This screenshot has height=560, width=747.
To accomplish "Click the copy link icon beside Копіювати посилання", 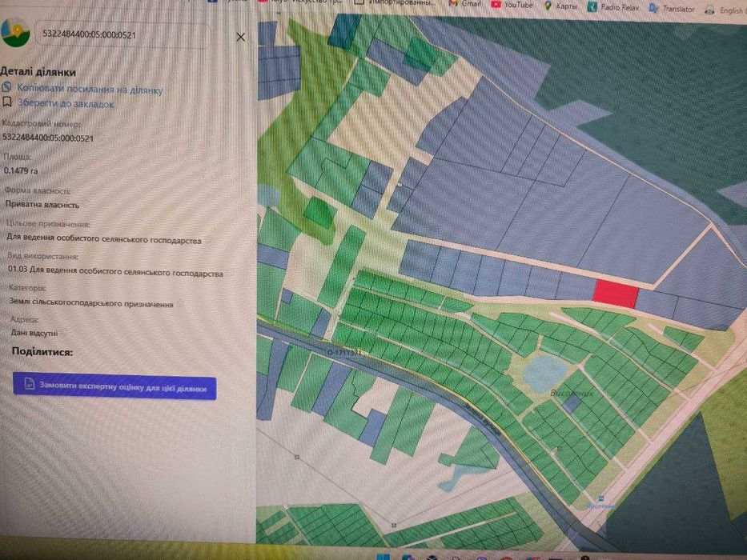I will 6,87.
